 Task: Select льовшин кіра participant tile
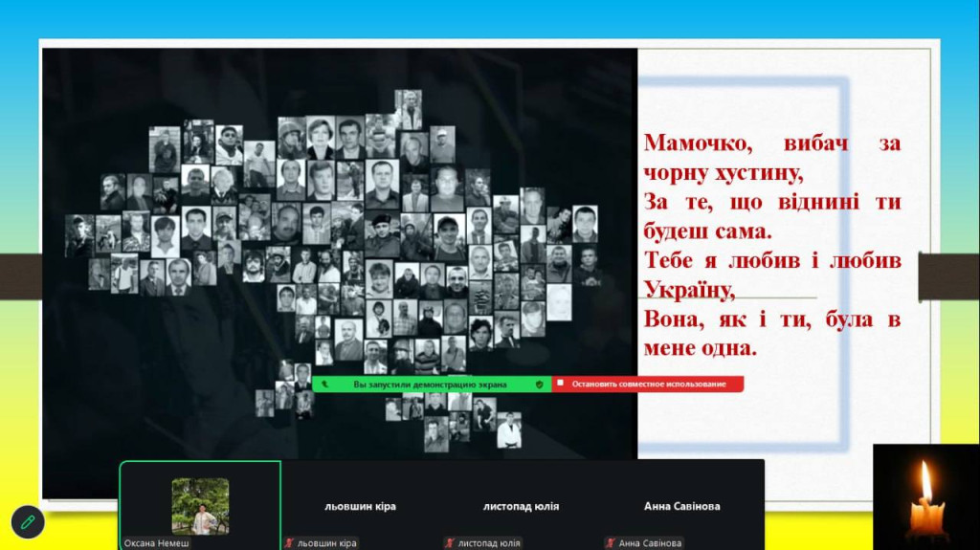click(360, 506)
